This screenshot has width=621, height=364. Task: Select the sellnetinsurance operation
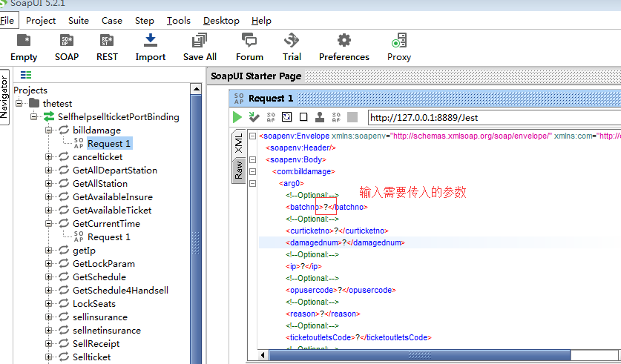[x=107, y=331]
